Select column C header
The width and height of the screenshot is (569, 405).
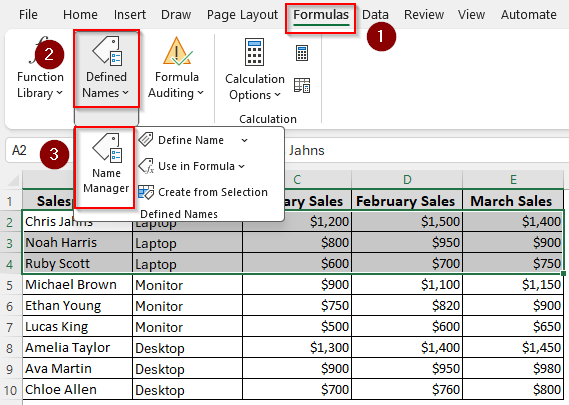(x=297, y=180)
